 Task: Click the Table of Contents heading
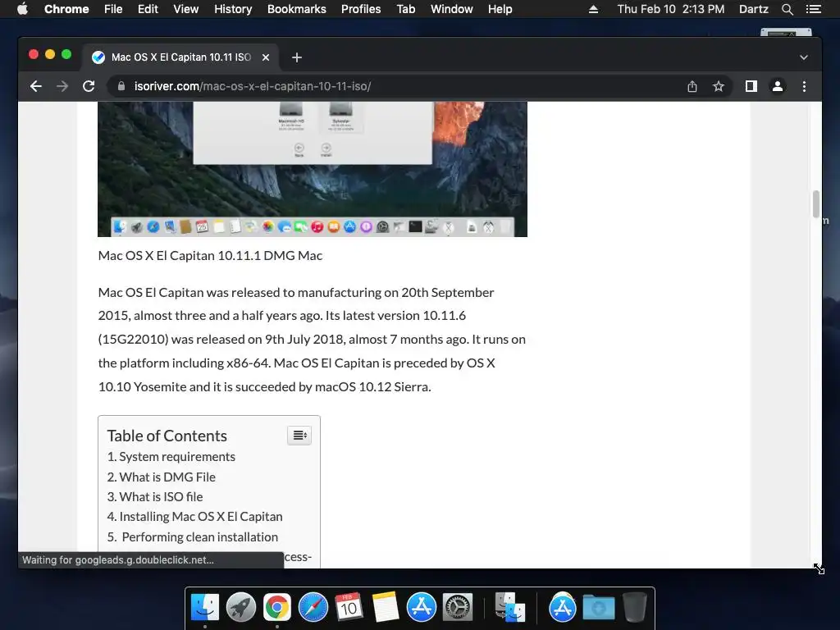167,436
